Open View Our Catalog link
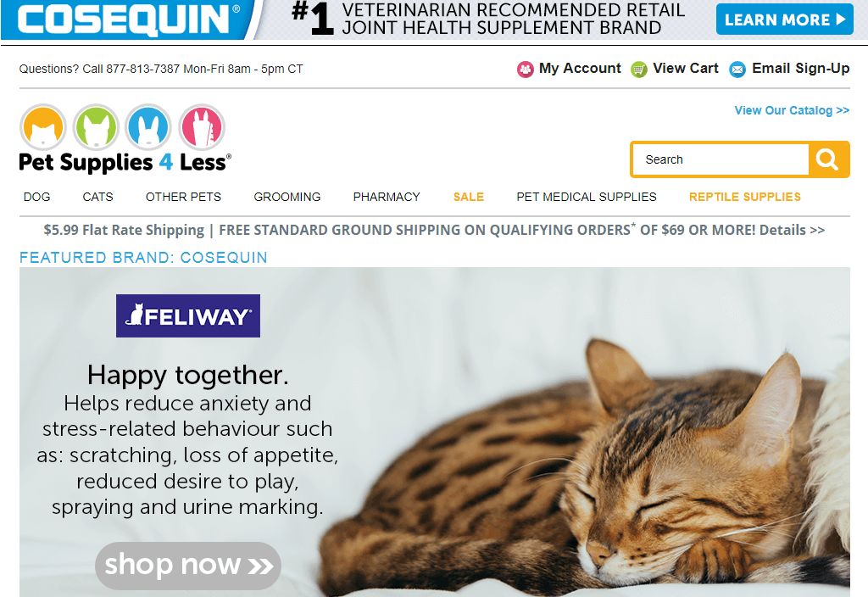 (x=792, y=110)
